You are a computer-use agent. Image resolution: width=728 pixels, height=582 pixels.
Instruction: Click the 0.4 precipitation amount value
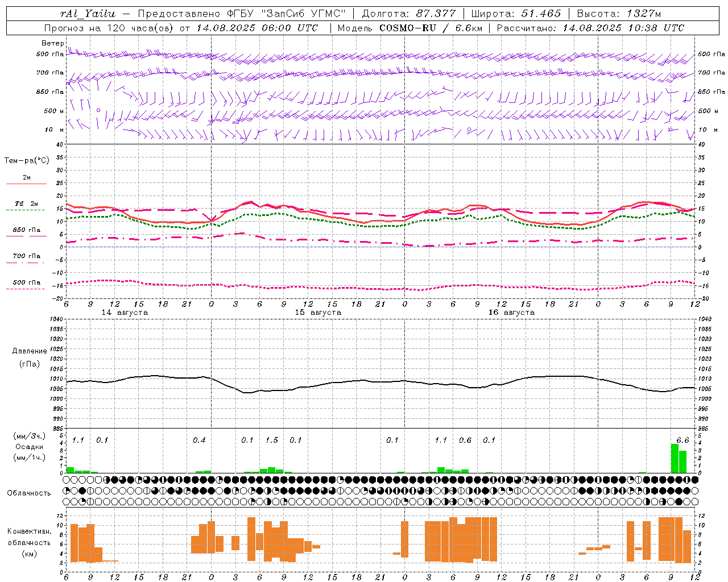click(x=199, y=440)
